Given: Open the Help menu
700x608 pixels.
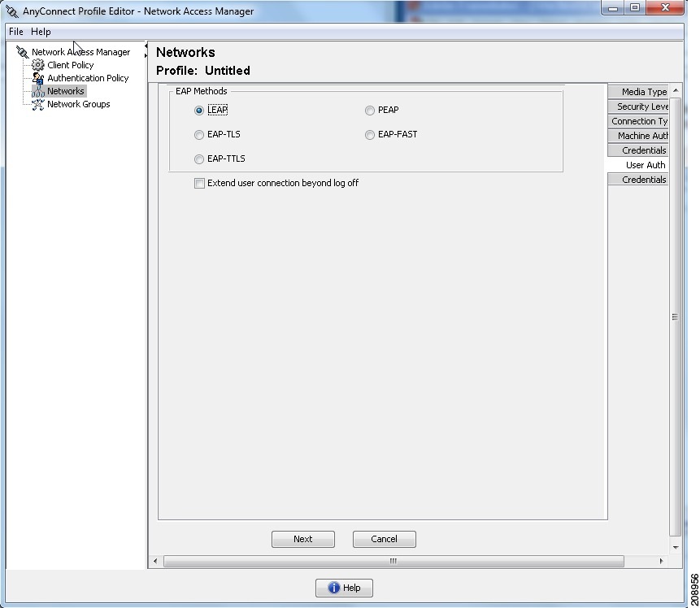Looking at the screenshot, I should [x=41, y=32].
